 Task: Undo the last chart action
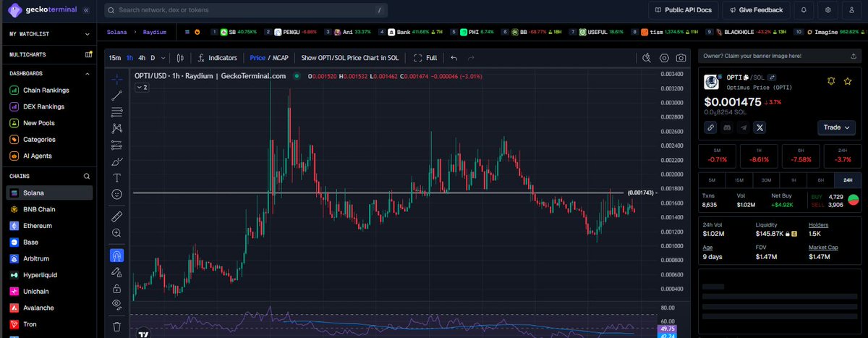(x=454, y=58)
